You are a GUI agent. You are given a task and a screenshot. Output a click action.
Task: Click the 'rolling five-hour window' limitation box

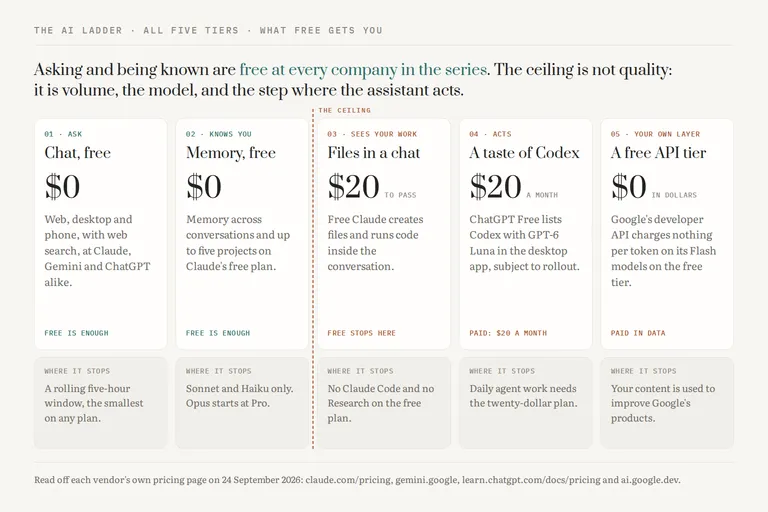point(100,403)
